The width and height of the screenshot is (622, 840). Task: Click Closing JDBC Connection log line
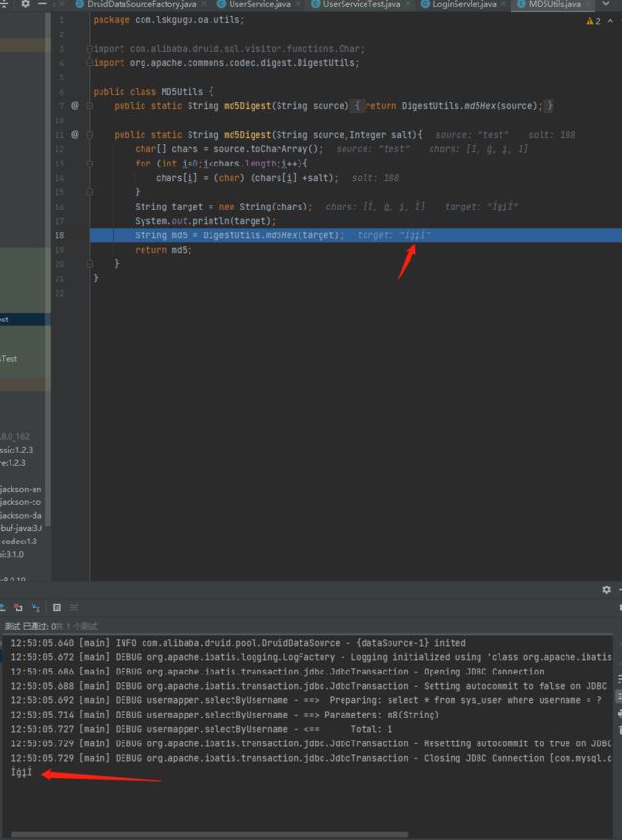[311, 758]
